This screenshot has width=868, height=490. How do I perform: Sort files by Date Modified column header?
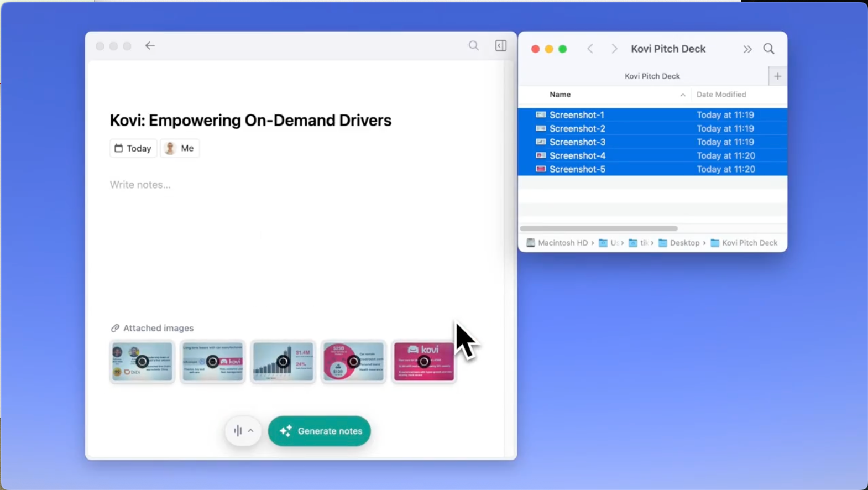click(x=721, y=95)
